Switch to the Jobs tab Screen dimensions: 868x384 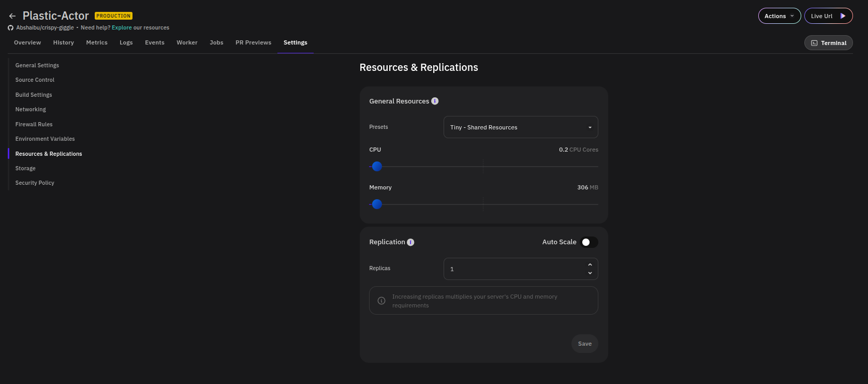[216, 42]
